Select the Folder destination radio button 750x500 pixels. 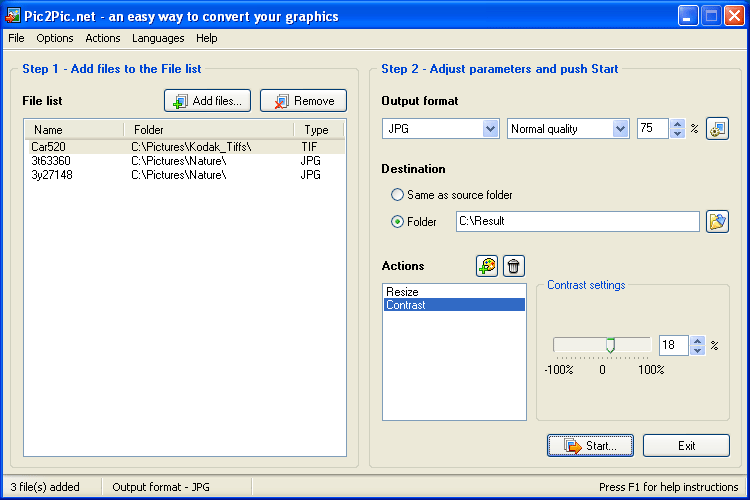397,222
